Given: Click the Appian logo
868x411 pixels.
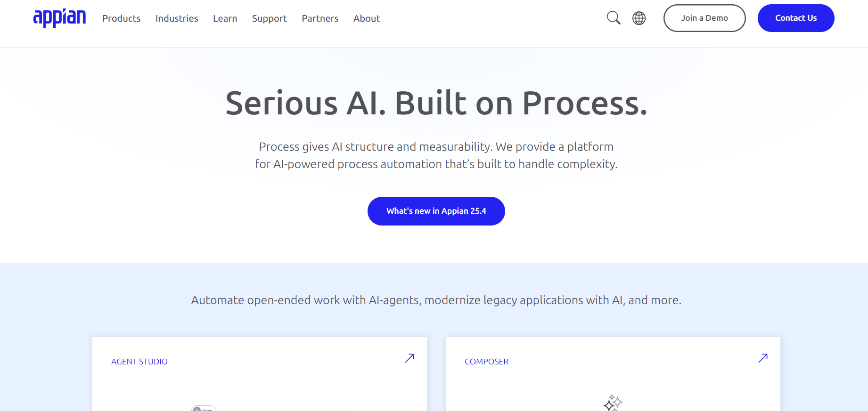Looking at the screenshot, I should pyautogui.click(x=59, y=18).
